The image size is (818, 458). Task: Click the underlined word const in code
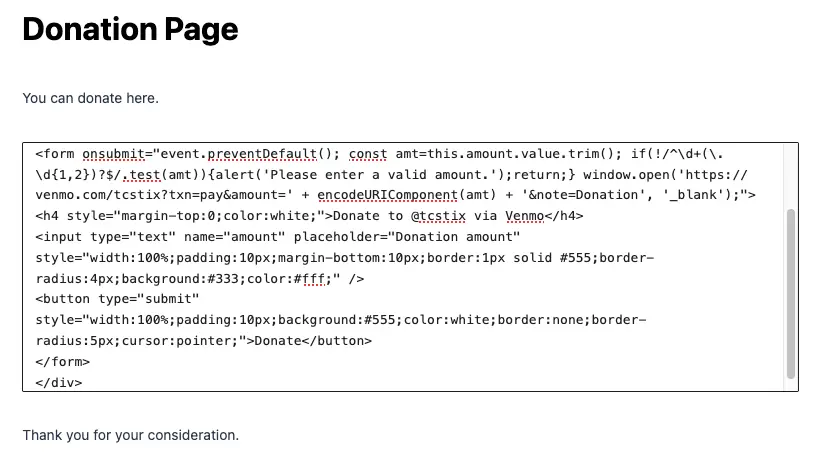tap(368, 154)
